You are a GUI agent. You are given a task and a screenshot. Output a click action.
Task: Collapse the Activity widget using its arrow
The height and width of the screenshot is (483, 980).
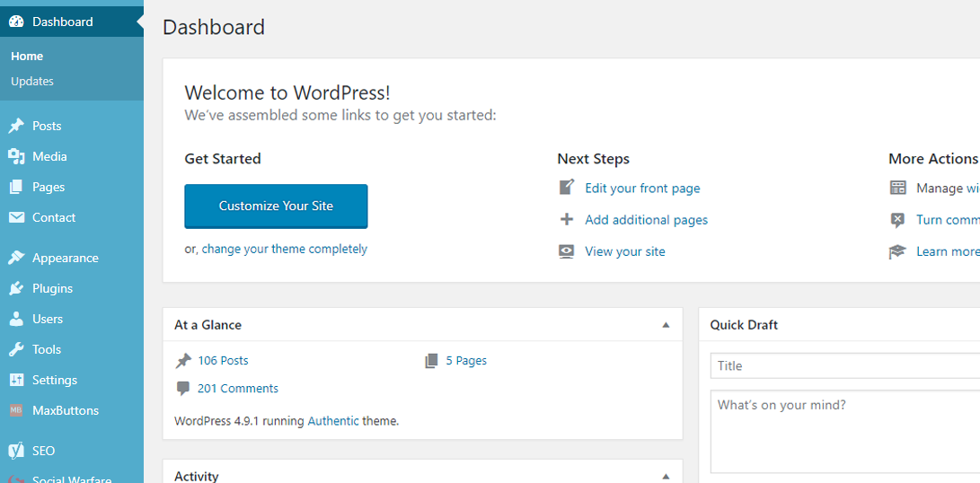(x=666, y=476)
